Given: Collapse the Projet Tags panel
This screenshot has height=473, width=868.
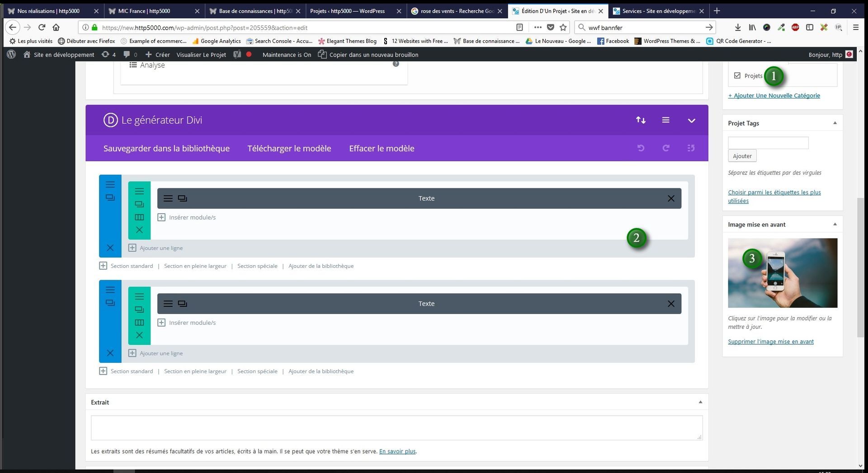Looking at the screenshot, I should (x=835, y=123).
